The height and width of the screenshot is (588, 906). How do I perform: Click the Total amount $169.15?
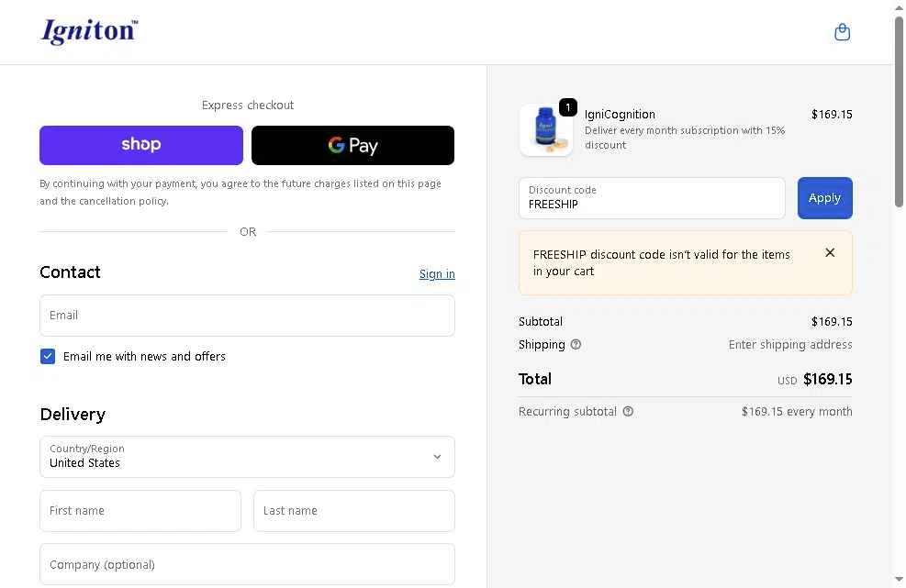coord(827,379)
